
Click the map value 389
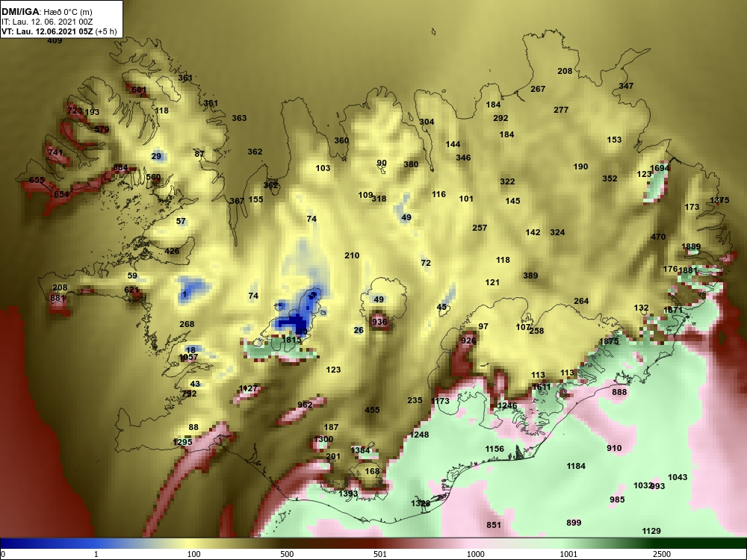(x=530, y=276)
